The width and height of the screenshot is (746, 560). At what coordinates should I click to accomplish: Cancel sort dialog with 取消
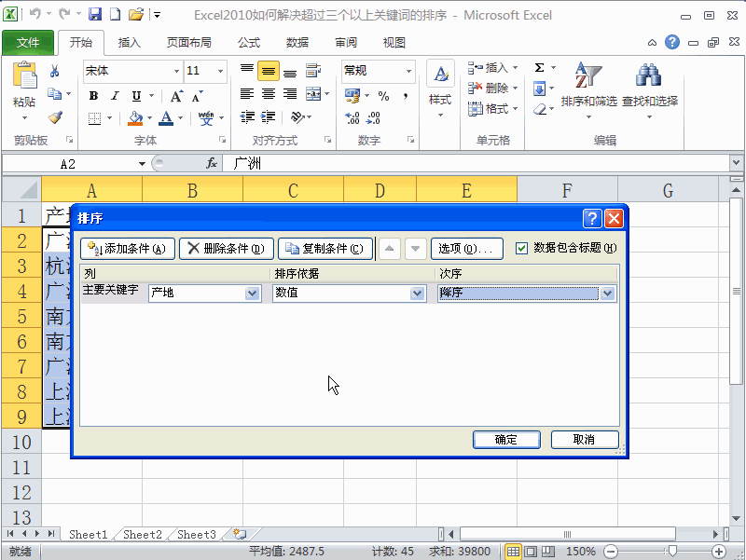(x=585, y=439)
